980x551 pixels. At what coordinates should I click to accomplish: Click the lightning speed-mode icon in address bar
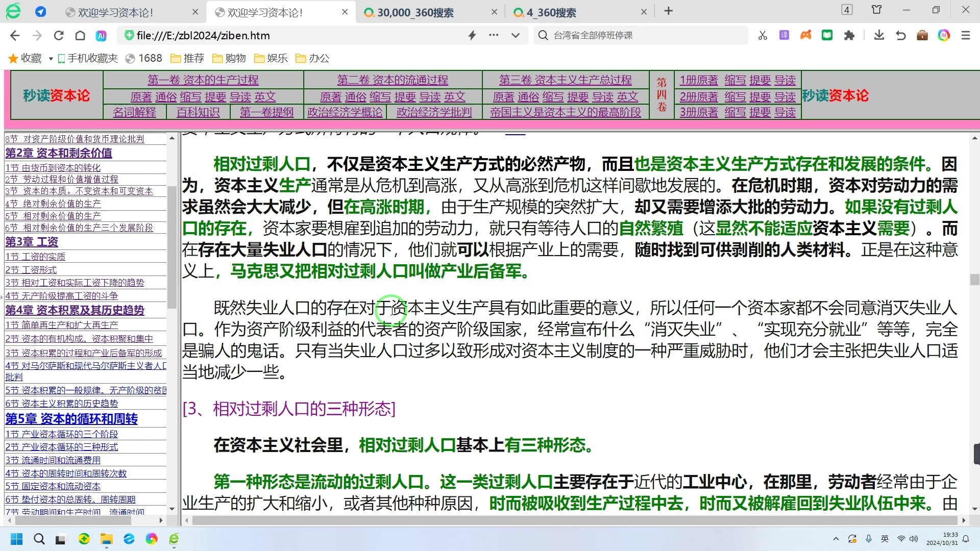(472, 35)
